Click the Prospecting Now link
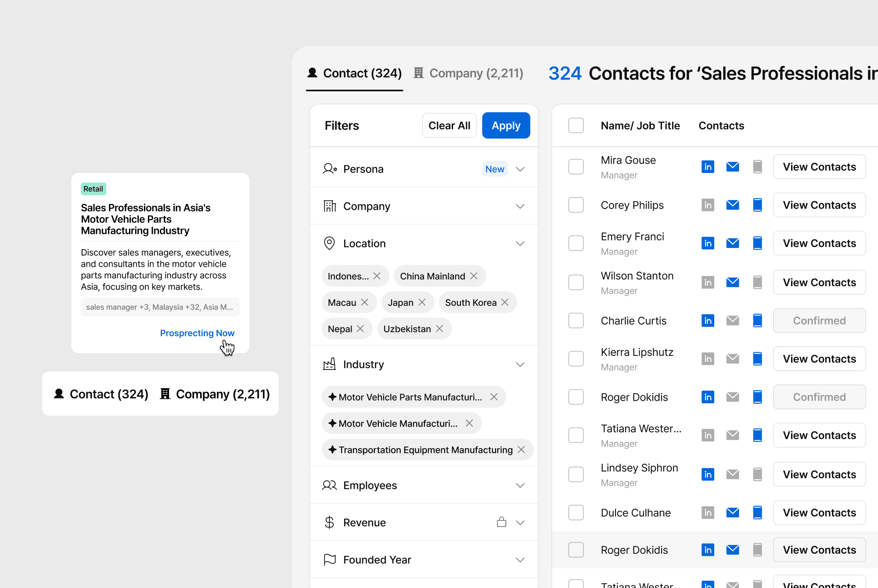878x588 pixels. pyautogui.click(x=197, y=333)
